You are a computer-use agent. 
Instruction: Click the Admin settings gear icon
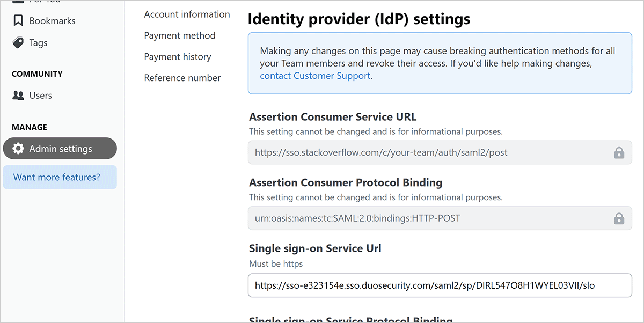tap(18, 149)
